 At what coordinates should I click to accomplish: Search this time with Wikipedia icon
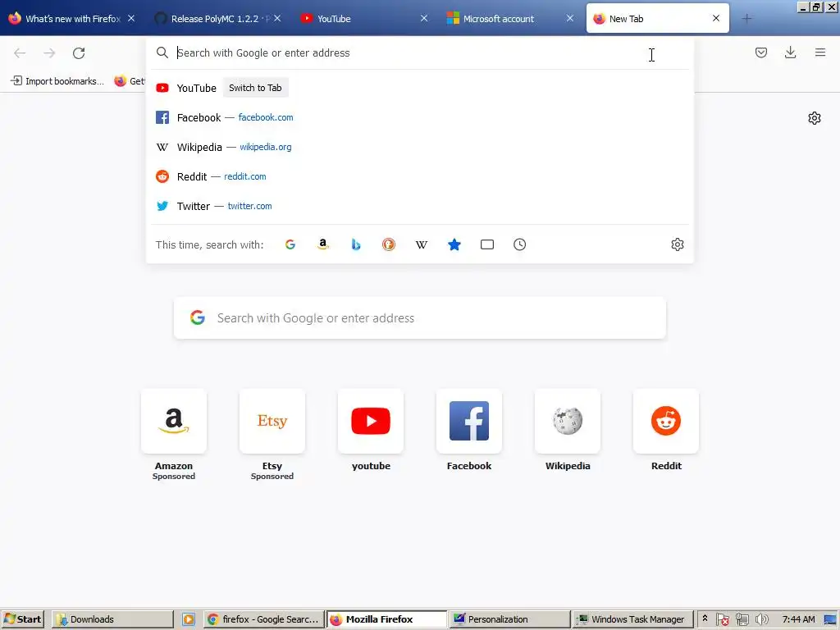pos(422,244)
